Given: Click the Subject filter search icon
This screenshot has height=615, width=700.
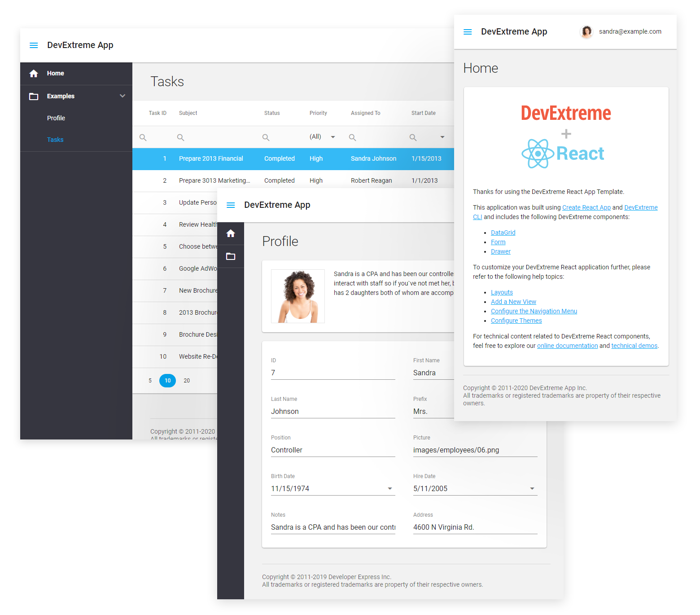Looking at the screenshot, I should click(x=181, y=137).
